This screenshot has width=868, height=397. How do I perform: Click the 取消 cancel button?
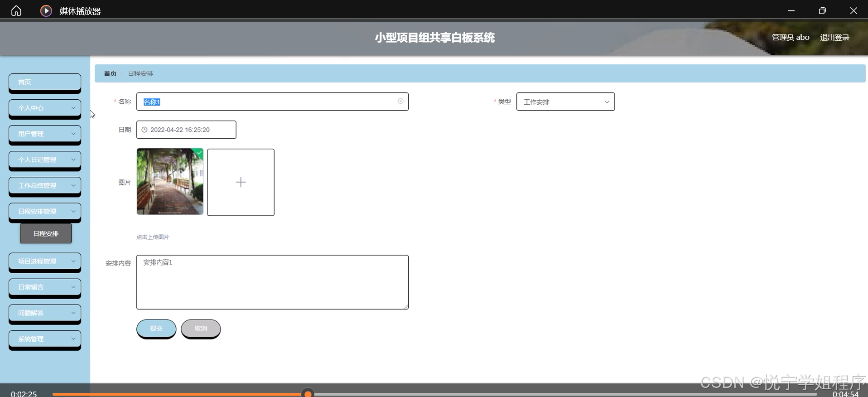point(201,329)
